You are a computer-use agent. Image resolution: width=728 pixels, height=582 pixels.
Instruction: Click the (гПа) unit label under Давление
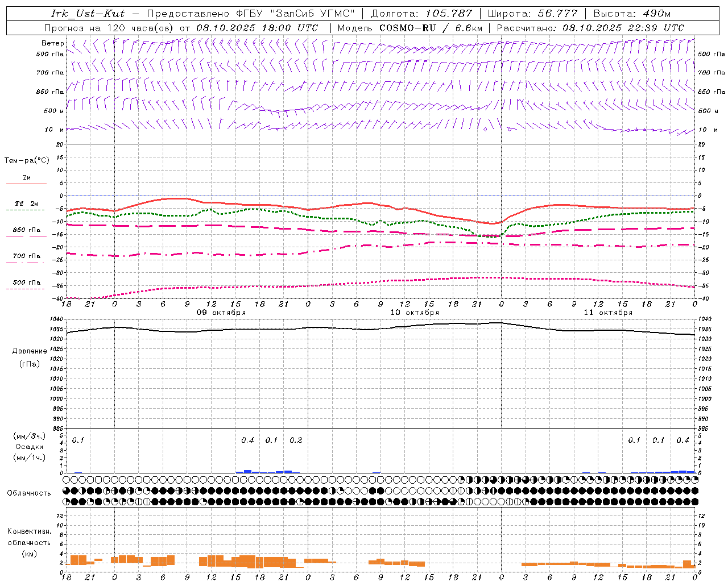(30, 364)
